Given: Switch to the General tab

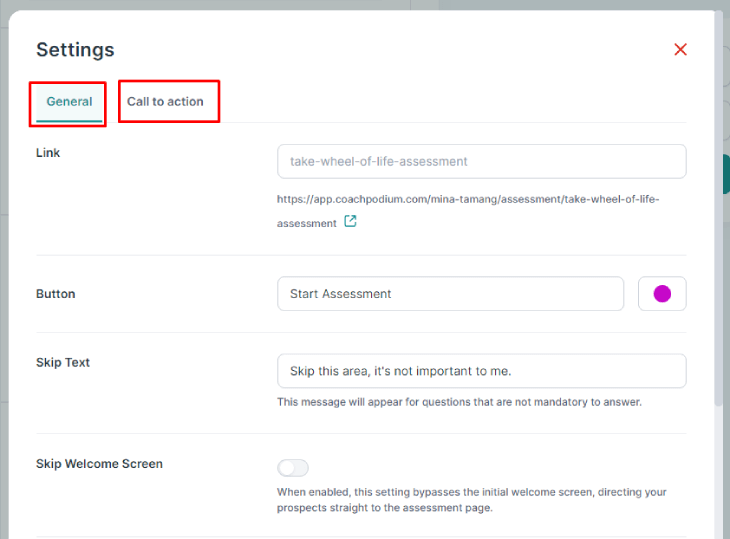Looking at the screenshot, I should click(69, 102).
